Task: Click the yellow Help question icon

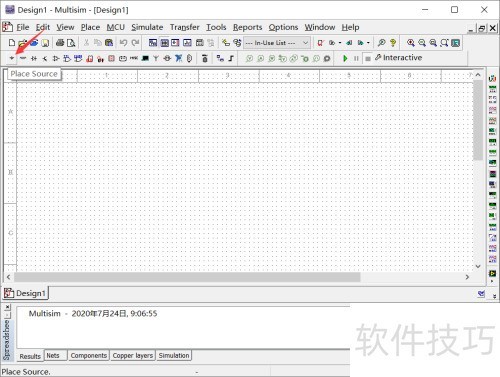Action: [393, 43]
